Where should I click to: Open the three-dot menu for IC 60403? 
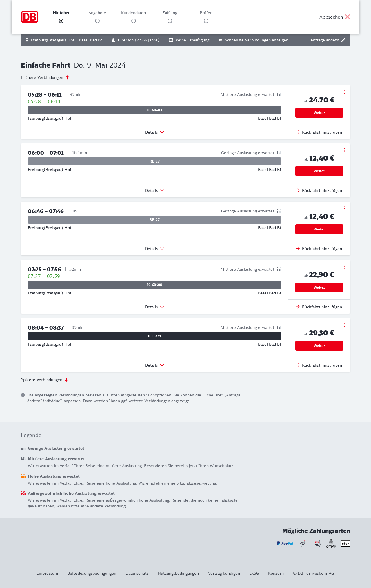(x=345, y=92)
